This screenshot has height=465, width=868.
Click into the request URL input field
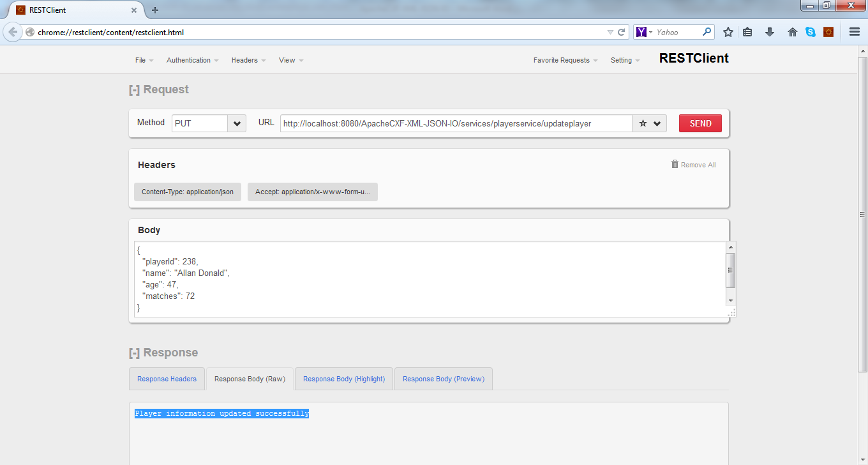[456, 123]
